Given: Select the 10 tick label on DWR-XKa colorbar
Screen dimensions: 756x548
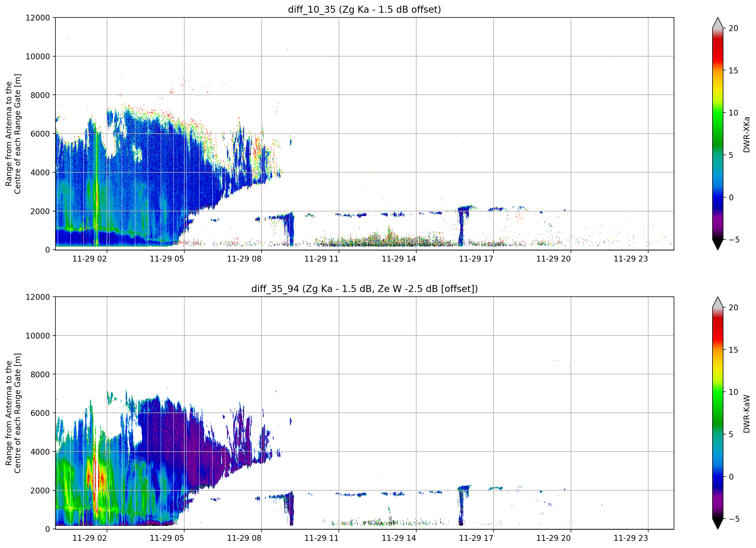Looking at the screenshot, I should (x=733, y=113).
